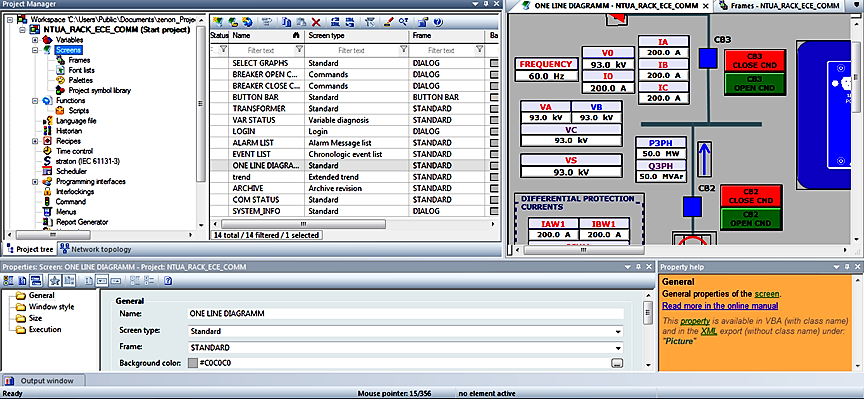
Task: Click the Palettes icon in project tree
Action: tap(60, 80)
